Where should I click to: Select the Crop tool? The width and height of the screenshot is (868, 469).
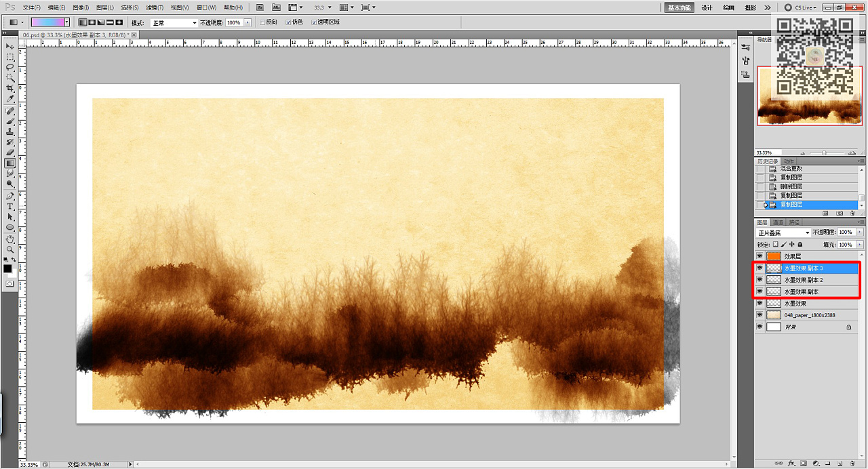10,88
